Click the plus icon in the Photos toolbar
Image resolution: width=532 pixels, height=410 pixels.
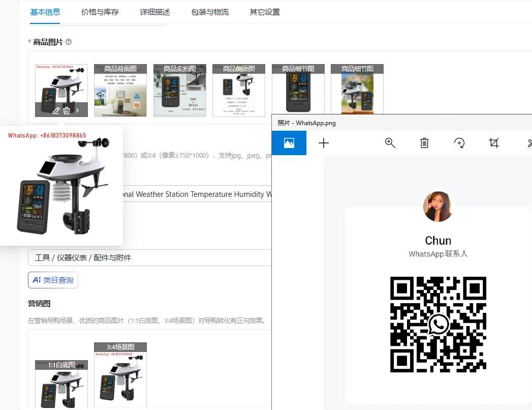point(324,143)
